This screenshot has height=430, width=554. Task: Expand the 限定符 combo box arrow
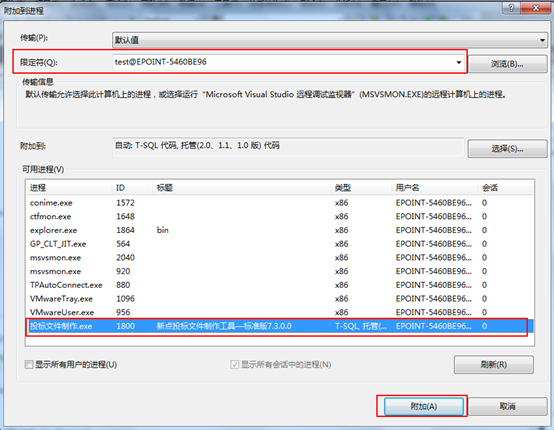(459, 62)
